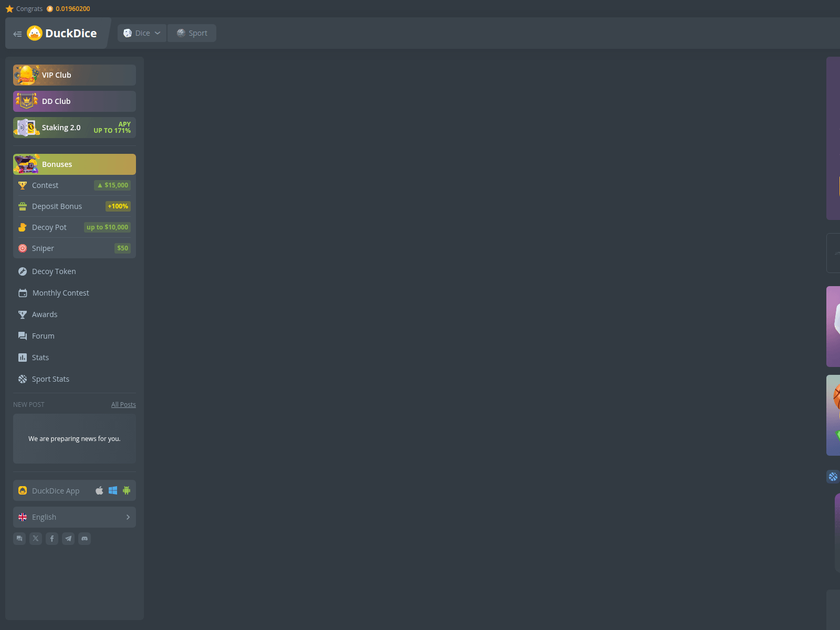The height and width of the screenshot is (630, 840).
Task: Click the dice icon in header
Action: click(128, 33)
